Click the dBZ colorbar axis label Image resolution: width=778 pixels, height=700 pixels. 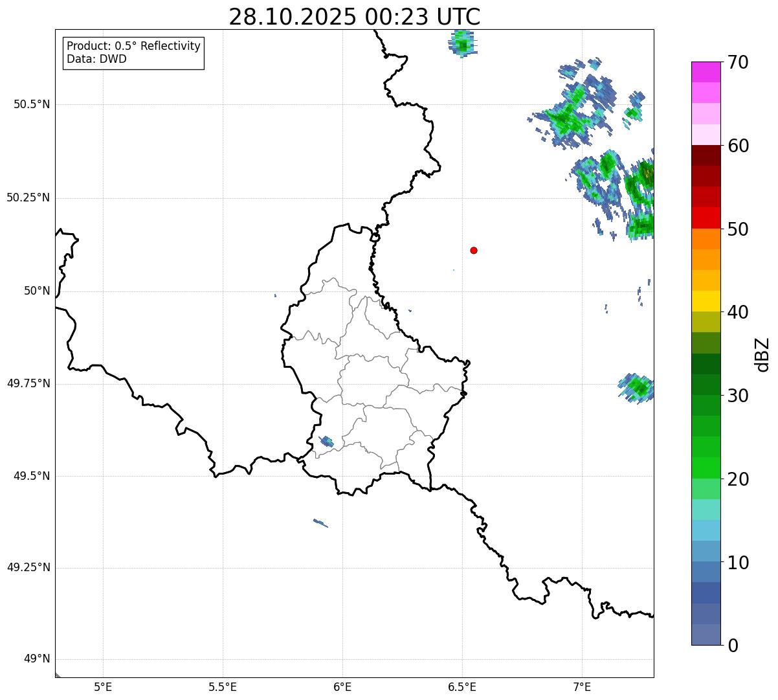pyautogui.click(x=762, y=354)
